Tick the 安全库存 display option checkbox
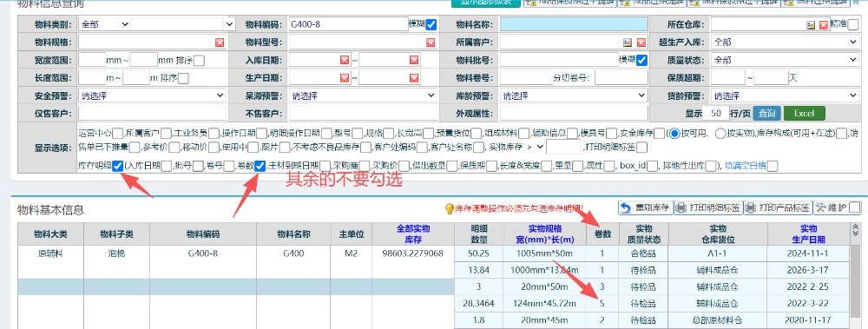 660,133
